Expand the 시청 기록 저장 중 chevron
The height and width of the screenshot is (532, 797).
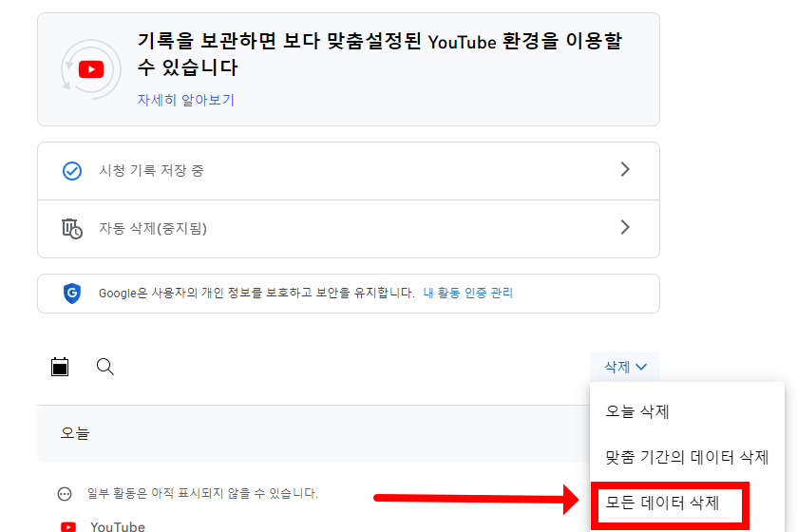tap(625, 170)
